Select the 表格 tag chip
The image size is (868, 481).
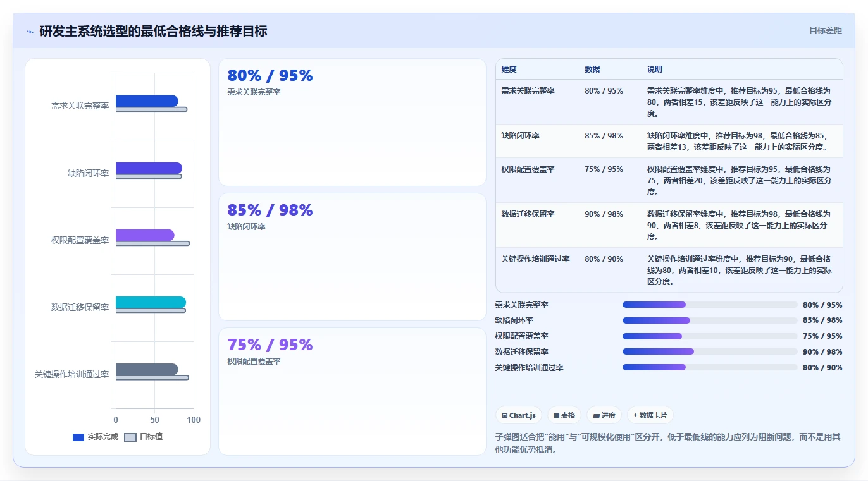[564, 415]
